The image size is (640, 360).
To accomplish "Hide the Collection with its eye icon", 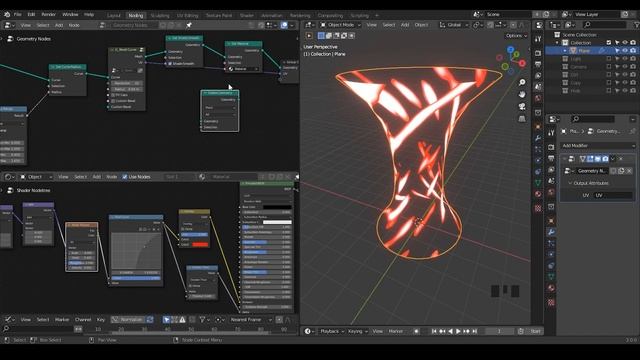I will tap(624, 42).
